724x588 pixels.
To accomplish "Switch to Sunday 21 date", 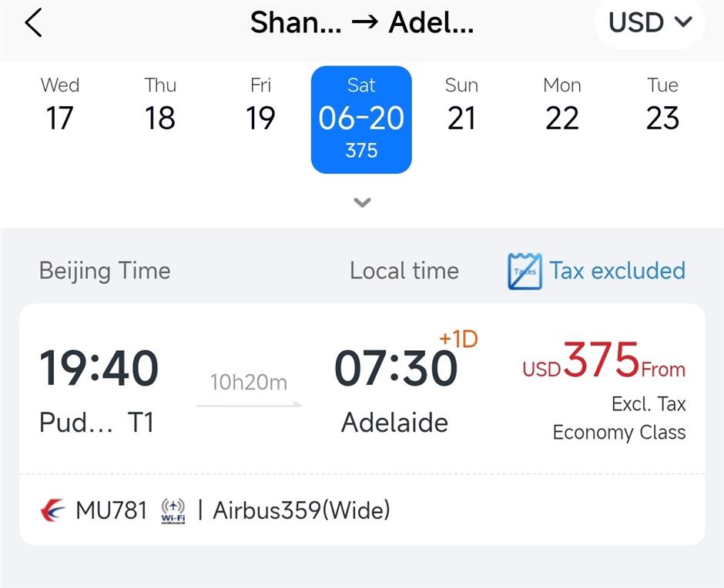I will [461, 105].
